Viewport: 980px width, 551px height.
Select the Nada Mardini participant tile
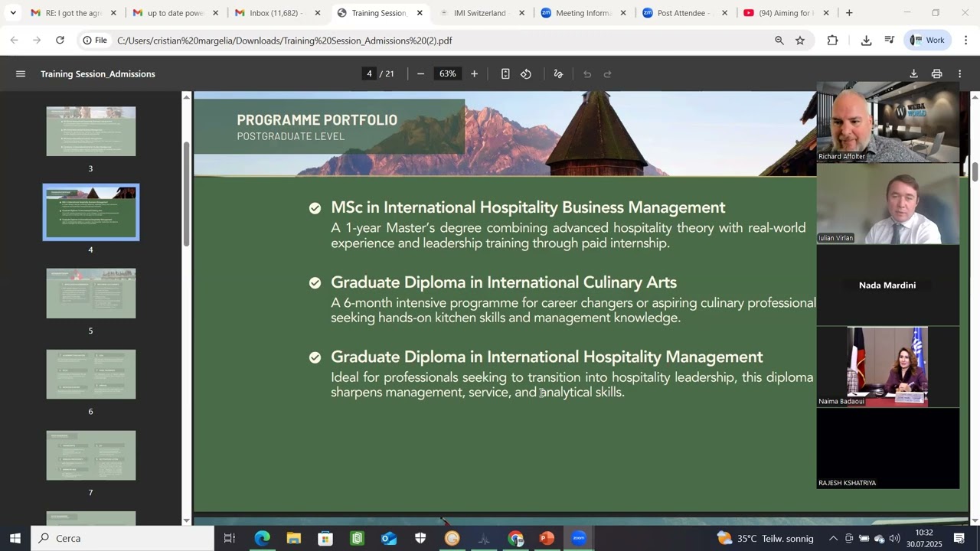point(888,285)
